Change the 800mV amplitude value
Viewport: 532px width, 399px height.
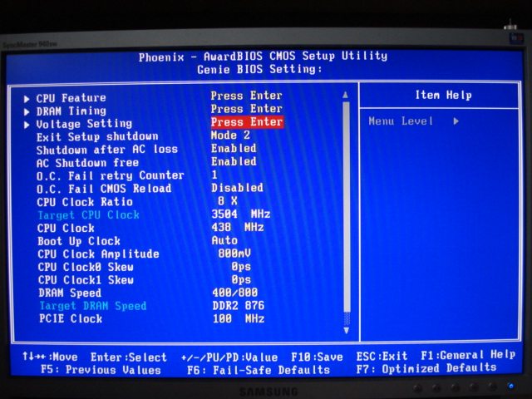[234, 253]
